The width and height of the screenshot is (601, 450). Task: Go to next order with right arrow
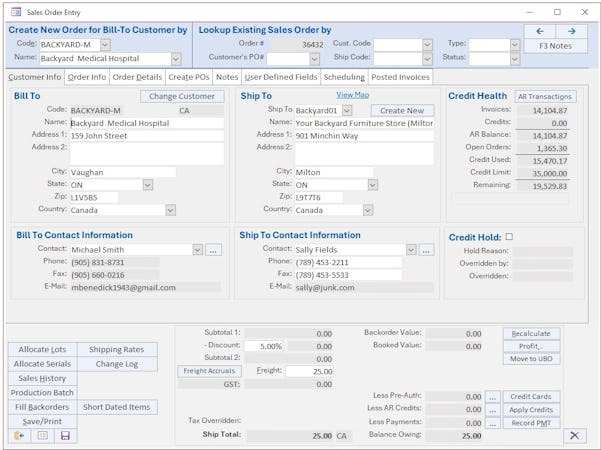pos(571,31)
